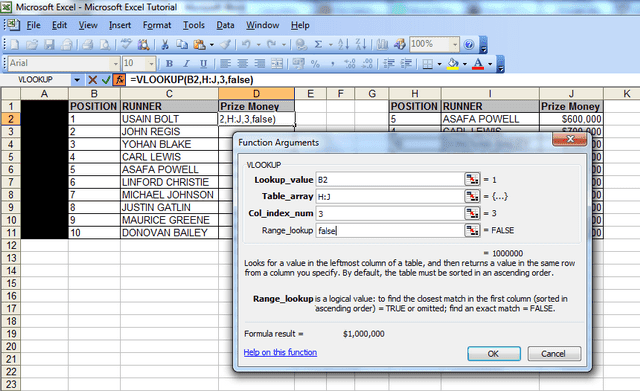Image resolution: width=640 pixels, height=391 pixels.
Task: Click the Range_lookup input field
Action: click(x=390, y=231)
